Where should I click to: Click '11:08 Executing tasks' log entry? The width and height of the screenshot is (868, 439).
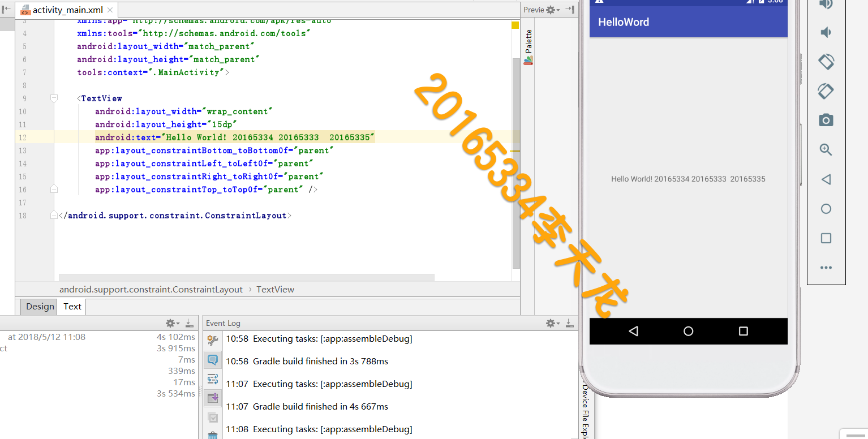[x=319, y=429]
